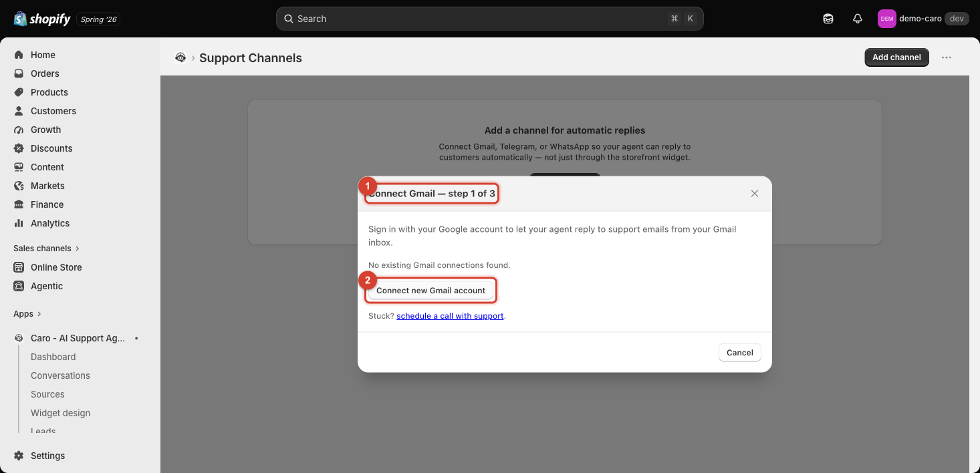Click the Add channel button

896,57
